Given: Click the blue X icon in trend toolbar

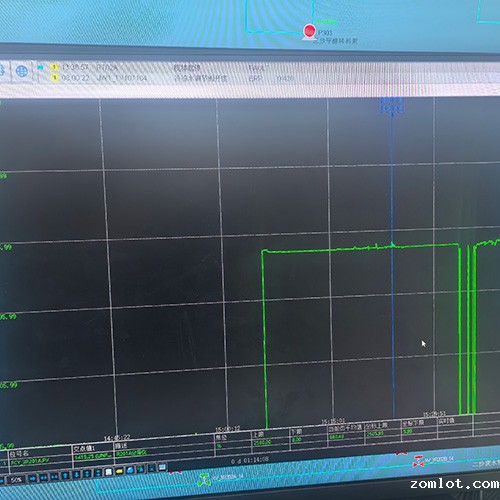Looking at the screenshot, I should point(151,468).
